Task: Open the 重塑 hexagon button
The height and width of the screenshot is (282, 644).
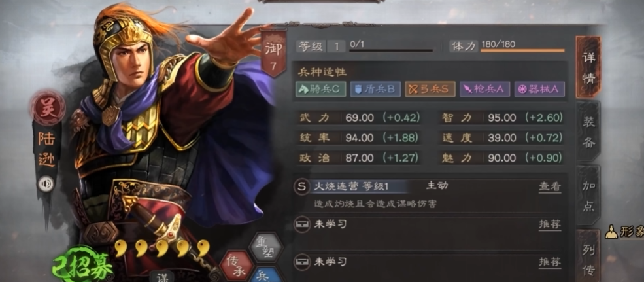Action: click(266, 247)
